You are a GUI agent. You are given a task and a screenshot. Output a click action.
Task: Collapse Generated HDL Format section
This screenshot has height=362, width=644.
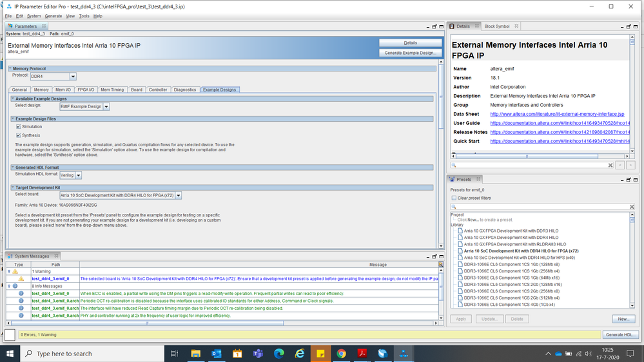coord(13,167)
